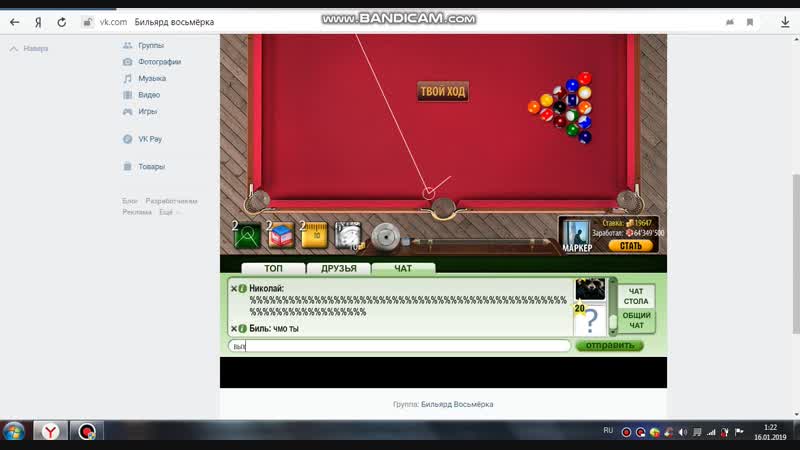Switch to ЧАТ СТОЛА channel
This screenshot has width=800, height=450.
tap(636, 296)
